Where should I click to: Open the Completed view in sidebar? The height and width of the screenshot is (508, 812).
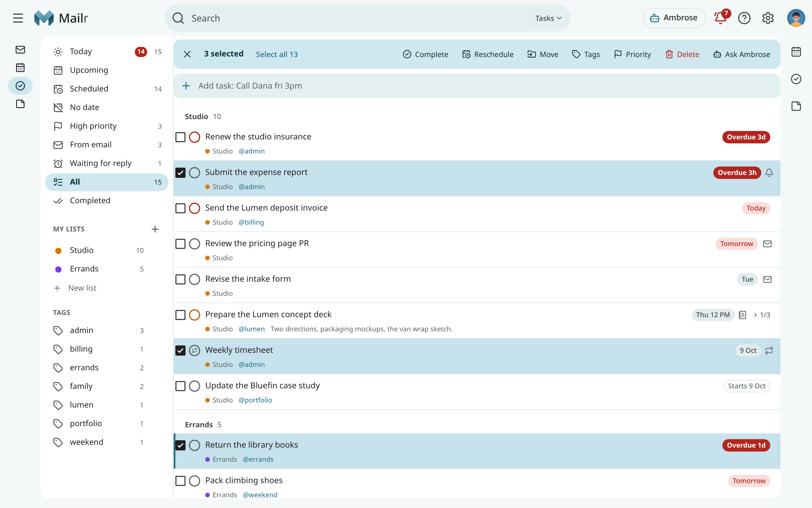pos(107,201)
